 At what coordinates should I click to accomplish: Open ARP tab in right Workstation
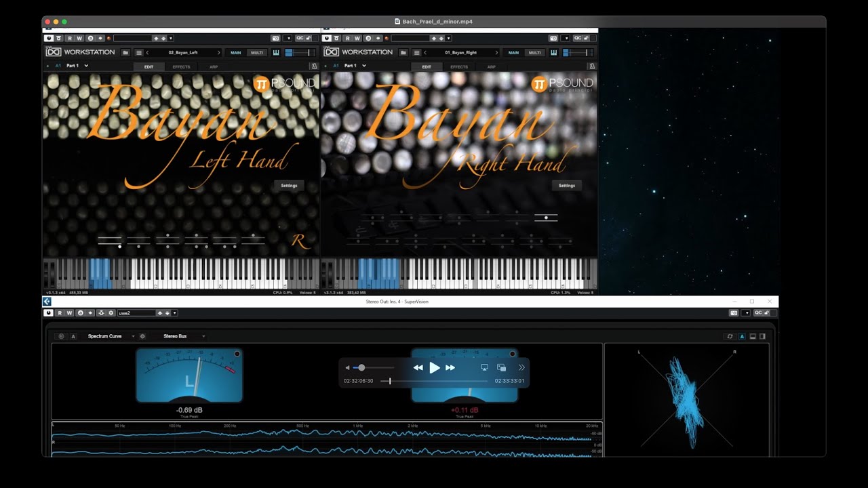point(491,67)
